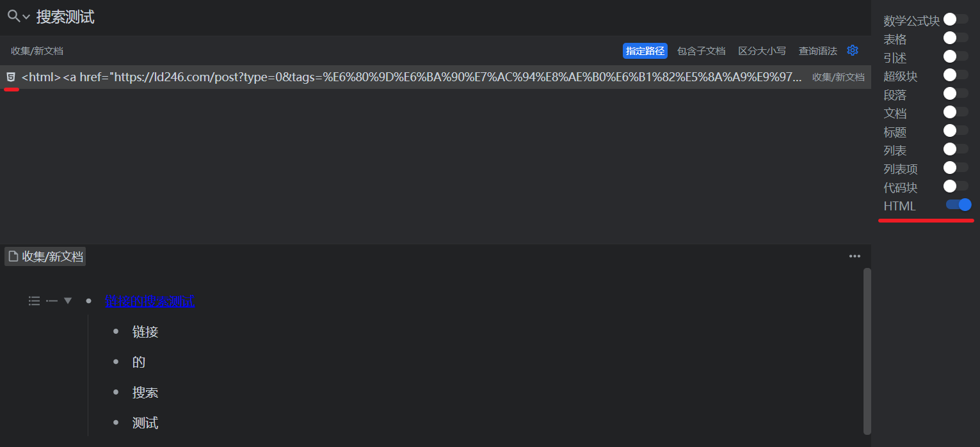
Task: Enable 区分大小写 option
Action: (x=762, y=51)
